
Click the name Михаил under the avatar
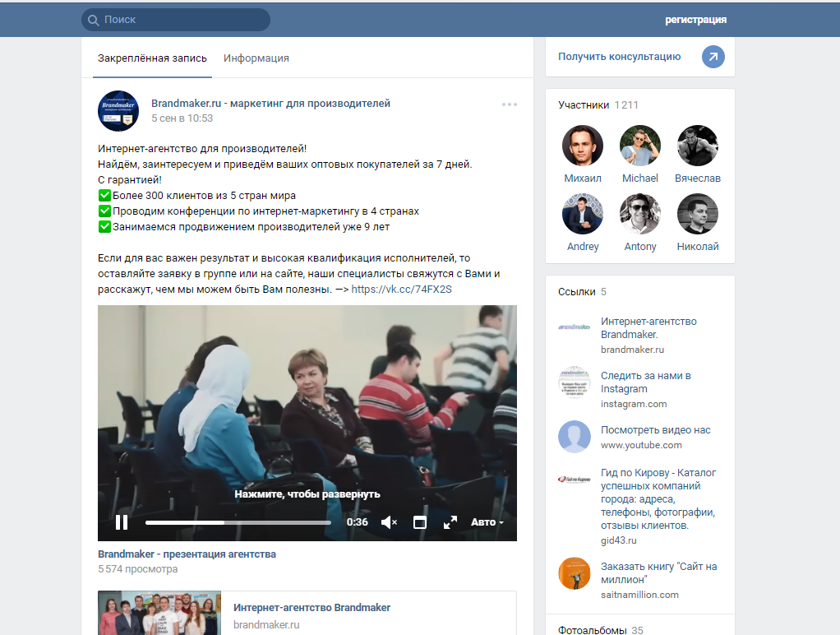coord(582,178)
